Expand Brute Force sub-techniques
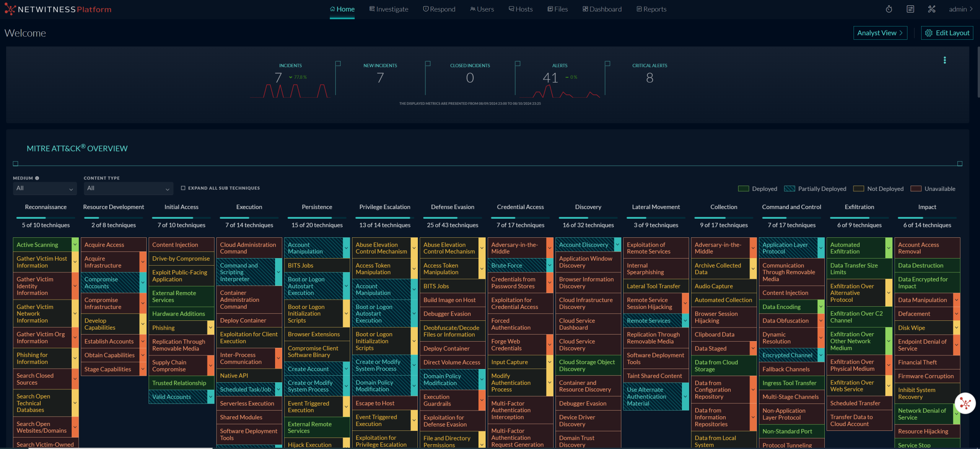The width and height of the screenshot is (980, 449). tap(550, 265)
